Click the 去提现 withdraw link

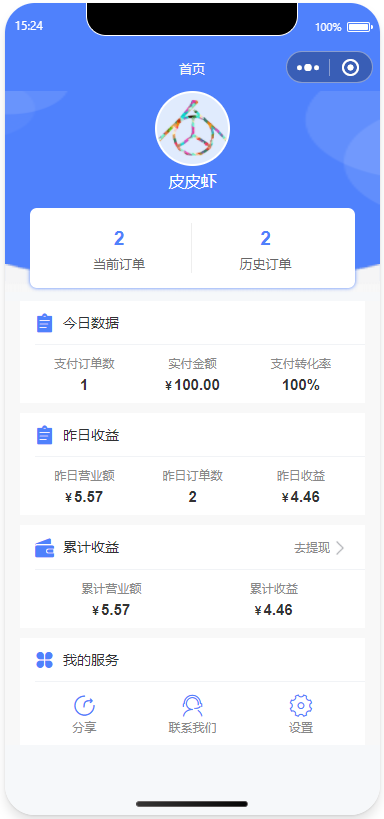click(312, 548)
